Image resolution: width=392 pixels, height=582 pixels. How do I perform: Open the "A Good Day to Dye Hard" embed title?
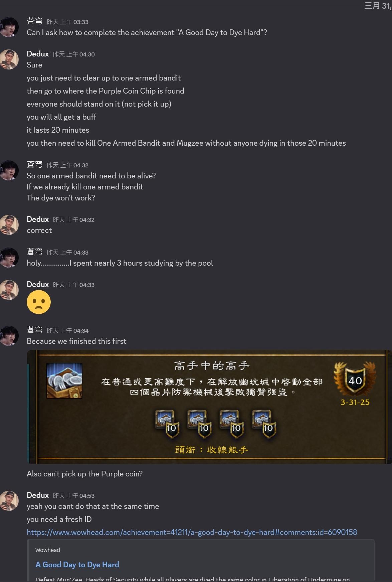point(77,564)
